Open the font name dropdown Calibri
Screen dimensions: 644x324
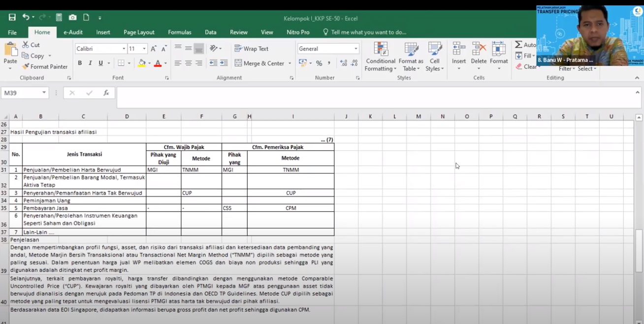click(x=124, y=49)
